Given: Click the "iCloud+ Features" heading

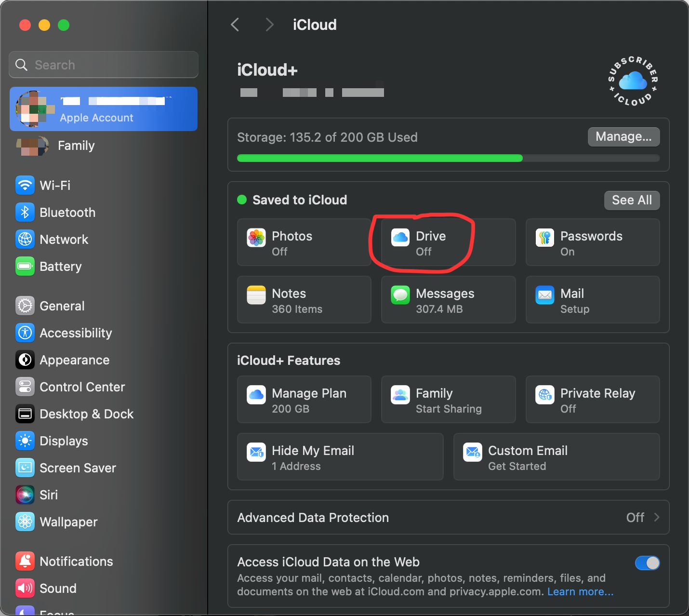Looking at the screenshot, I should click(x=289, y=361).
